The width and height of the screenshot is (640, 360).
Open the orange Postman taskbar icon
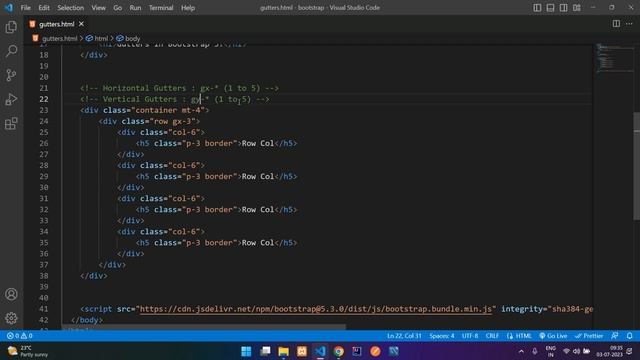pos(375,351)
